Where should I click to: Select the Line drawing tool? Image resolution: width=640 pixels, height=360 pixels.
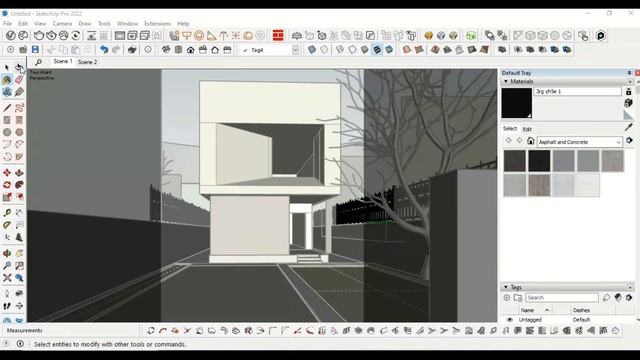(7, 108)
